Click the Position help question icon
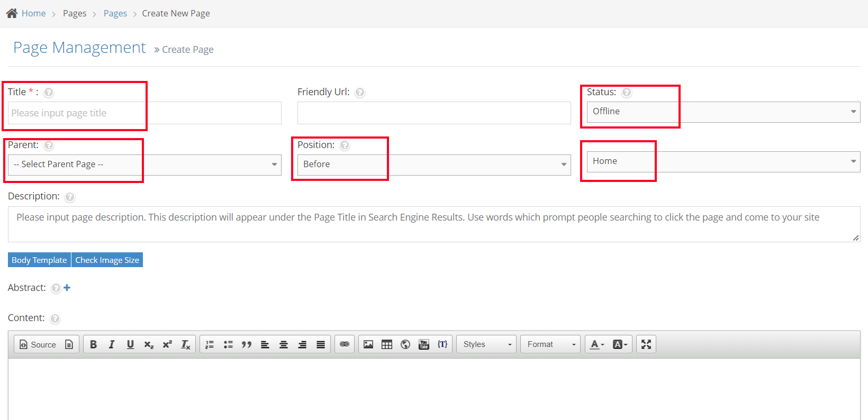The width and height of the screenshot is (868, 420). click(345, 145)
